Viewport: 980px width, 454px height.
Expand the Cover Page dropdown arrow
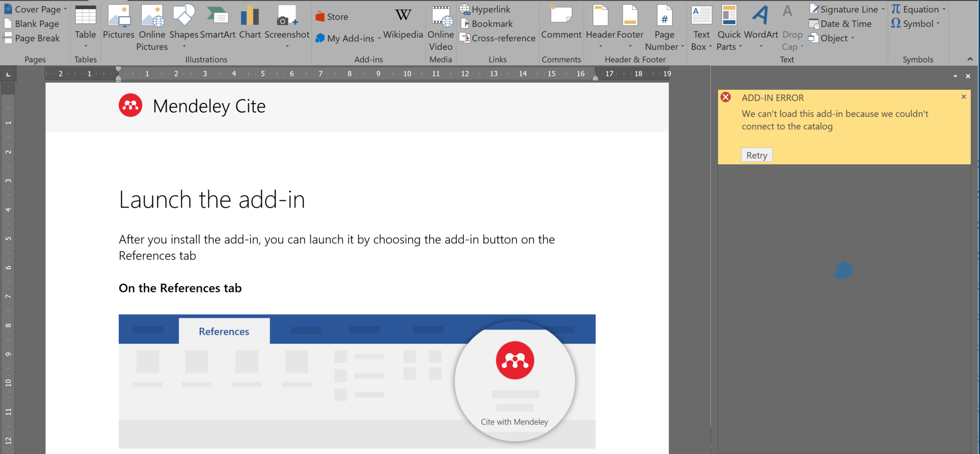65,9
